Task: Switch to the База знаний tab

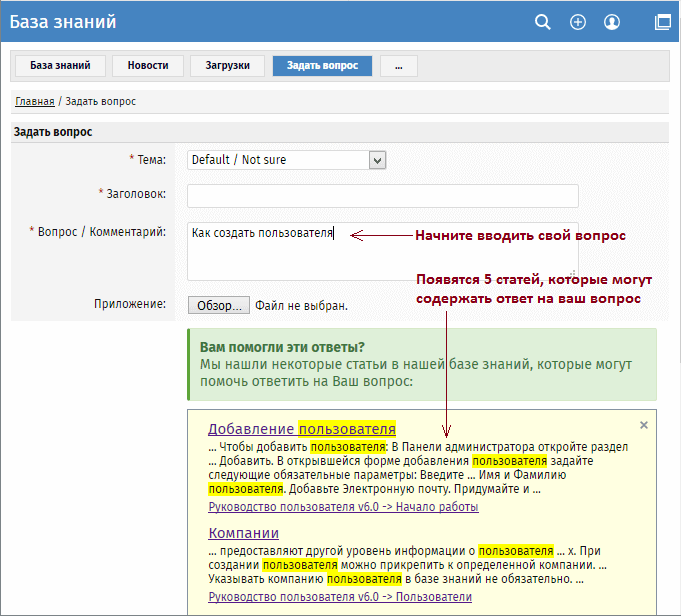Action: pyautogui.click(x=59, y=66)
